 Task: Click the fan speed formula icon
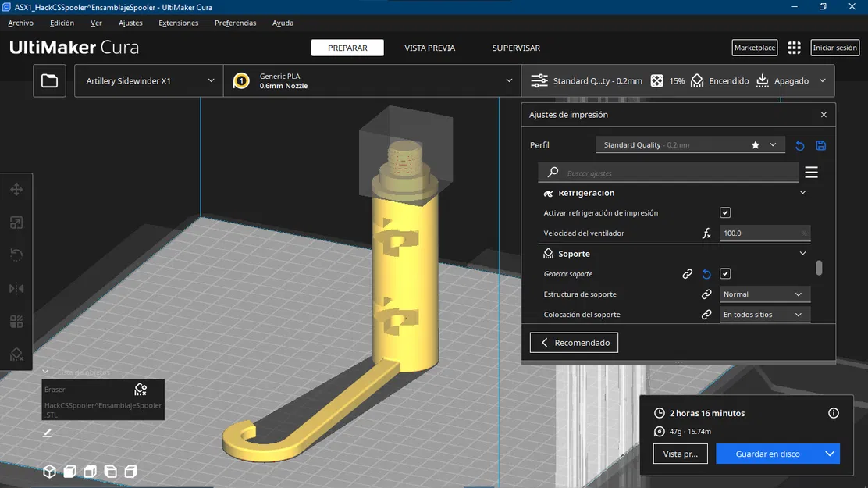pos(706,233)
